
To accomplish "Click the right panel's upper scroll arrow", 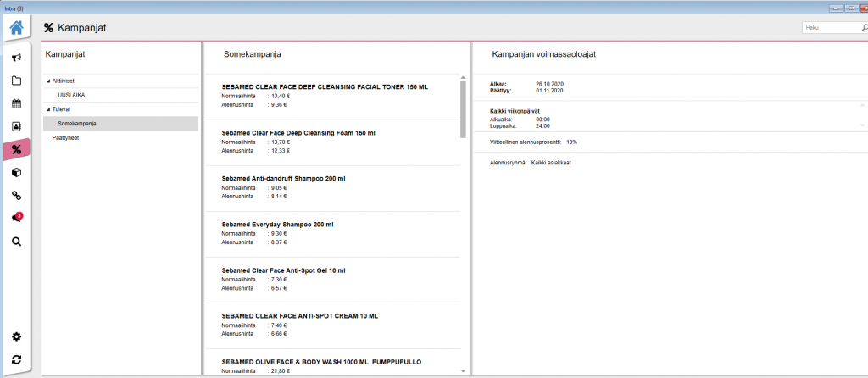I will point(862,104).
